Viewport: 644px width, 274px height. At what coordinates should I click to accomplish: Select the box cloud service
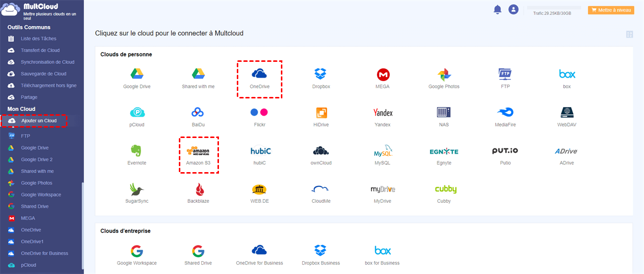(567, 79)
